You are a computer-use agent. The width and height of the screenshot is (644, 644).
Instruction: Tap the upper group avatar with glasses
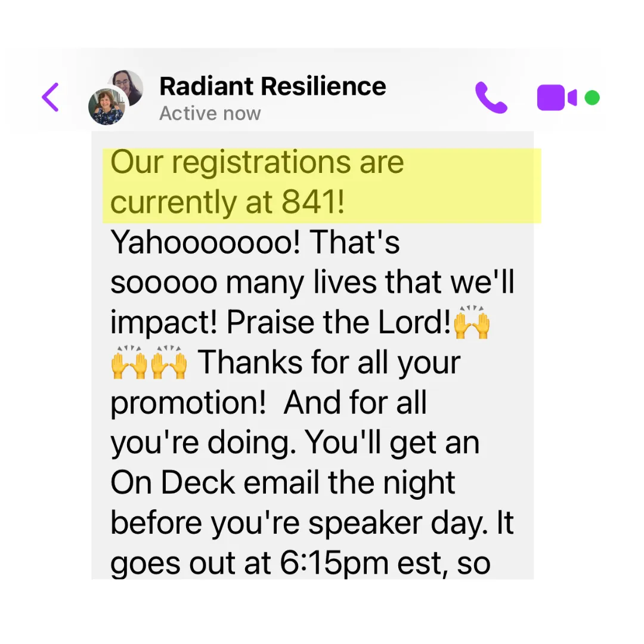128,87
